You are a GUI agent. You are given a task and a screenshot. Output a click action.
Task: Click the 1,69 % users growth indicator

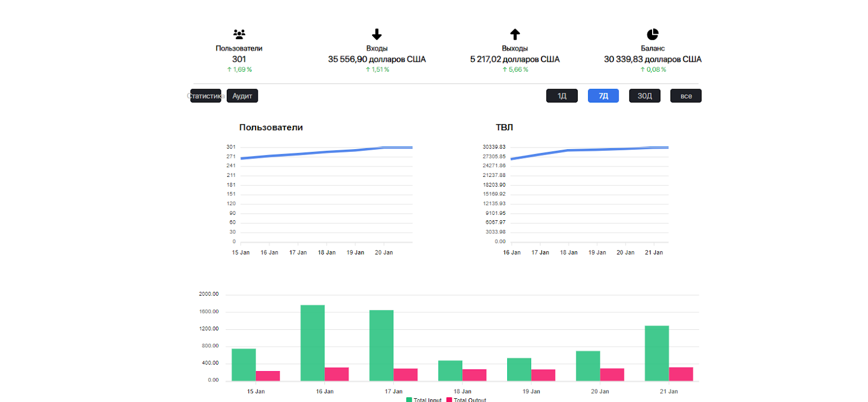click(239, 69)
